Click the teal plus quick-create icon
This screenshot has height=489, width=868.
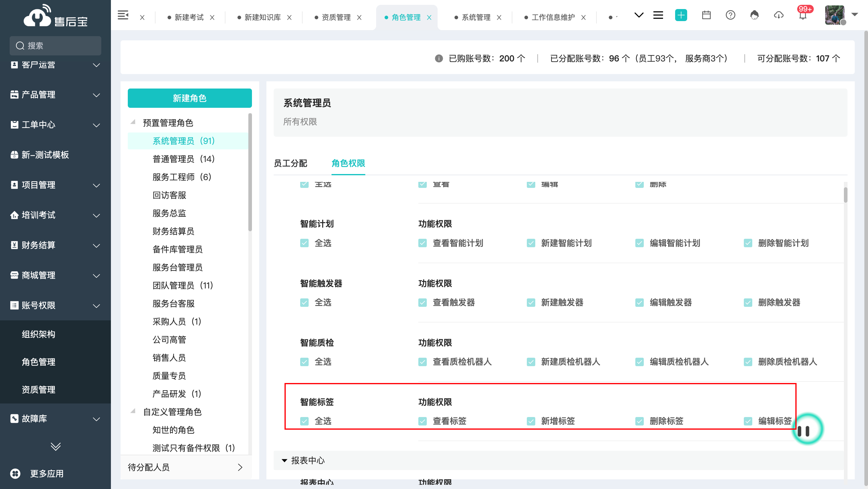pyautogui.click(x=681, y=15)
